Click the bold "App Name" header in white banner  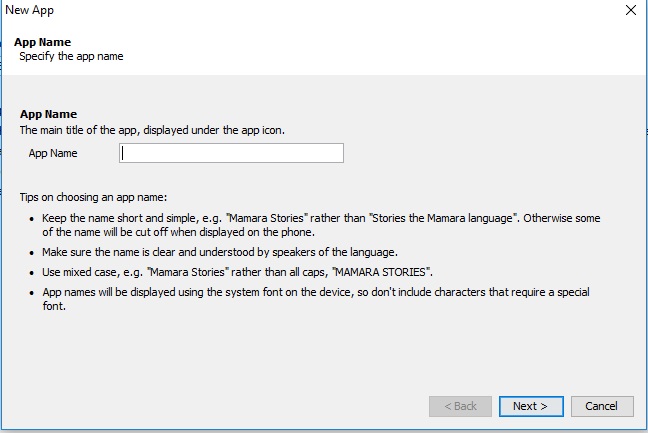pyautogui.click(x=42, y=43)
